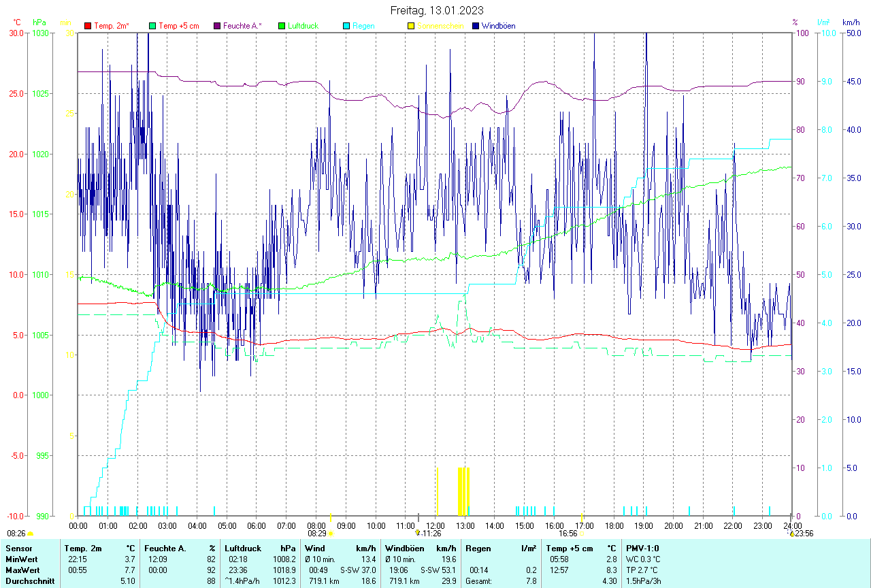Click the 'Temp +5 cm' table header
Viewport: 871px width, 588px height.
coord(570,549)
